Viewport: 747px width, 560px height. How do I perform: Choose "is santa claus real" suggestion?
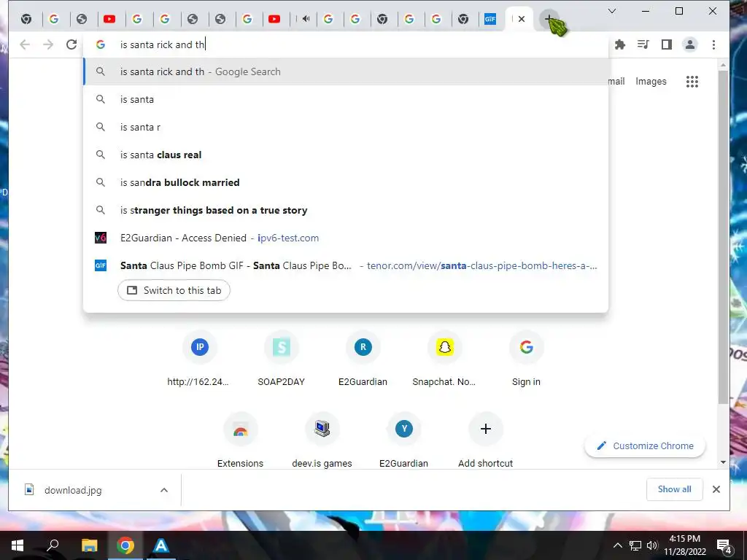tap(346, 155)
